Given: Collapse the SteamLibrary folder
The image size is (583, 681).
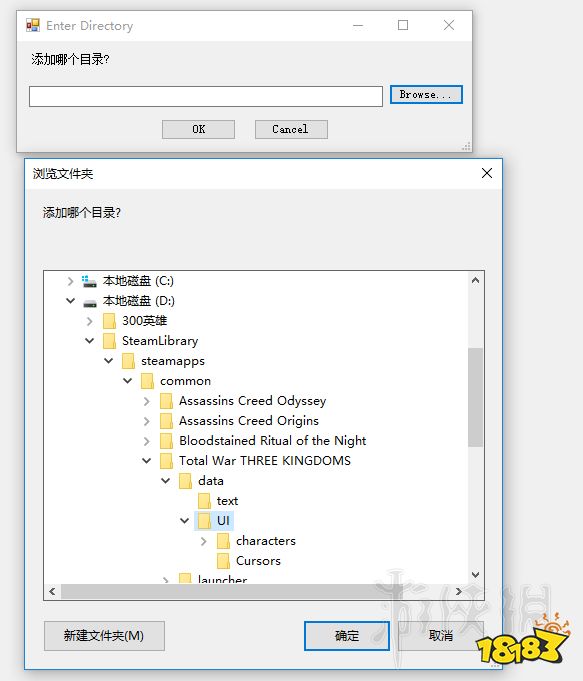Looking at the screenshot, I should 89,341.
